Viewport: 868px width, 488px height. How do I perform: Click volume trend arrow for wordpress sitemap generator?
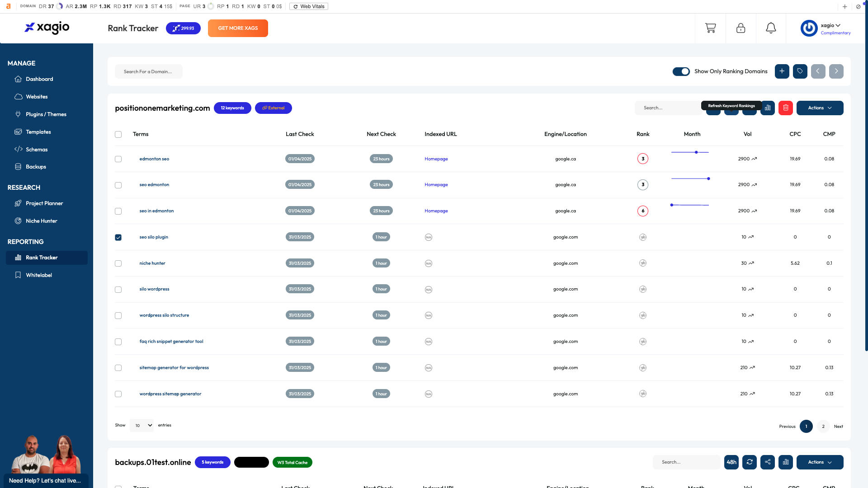pos(752,394)
